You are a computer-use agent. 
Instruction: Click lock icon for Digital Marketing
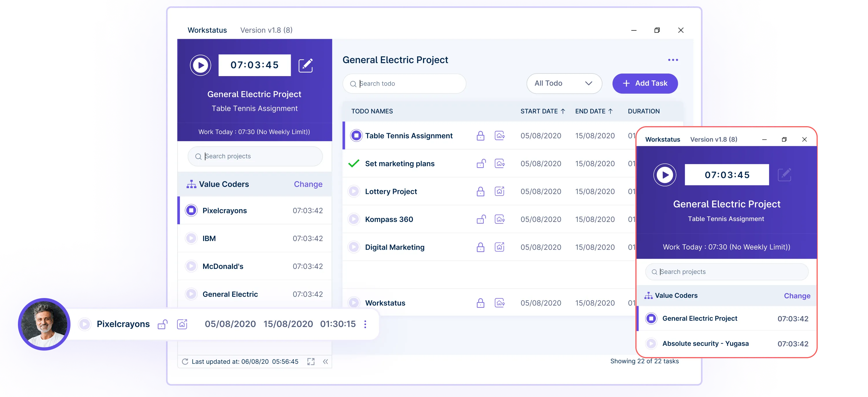[481, 247]
